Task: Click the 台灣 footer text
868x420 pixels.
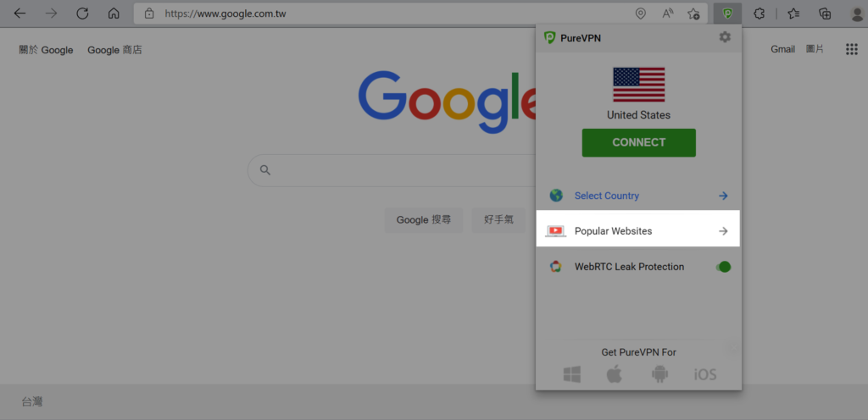Action: coord(32,401)
